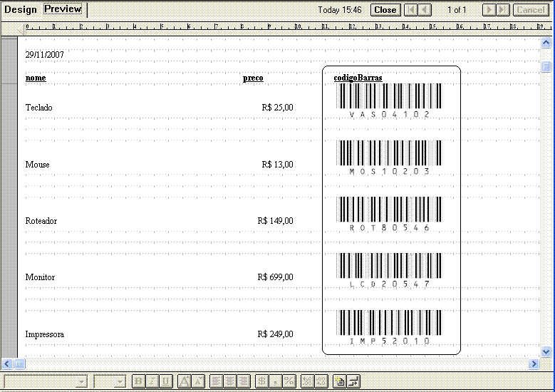Go to first page navigation arrow
This screenshot has height=392, width=555.
(410, 10)
